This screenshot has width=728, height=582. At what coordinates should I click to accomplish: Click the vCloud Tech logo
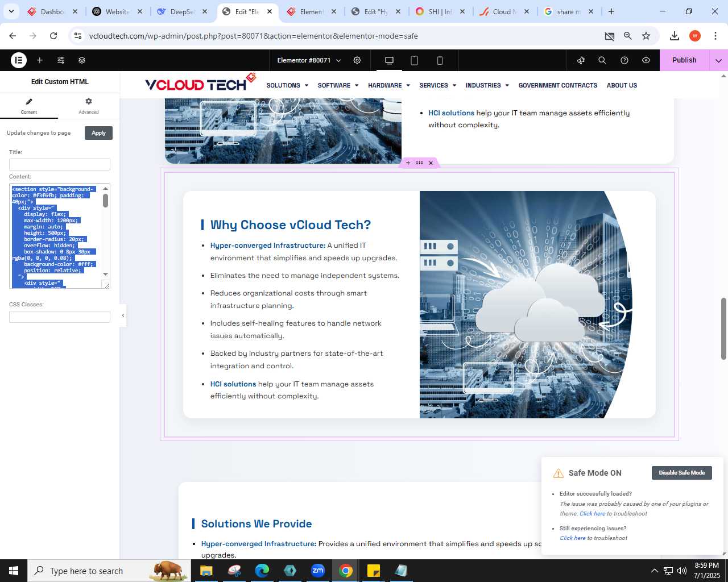201,83
